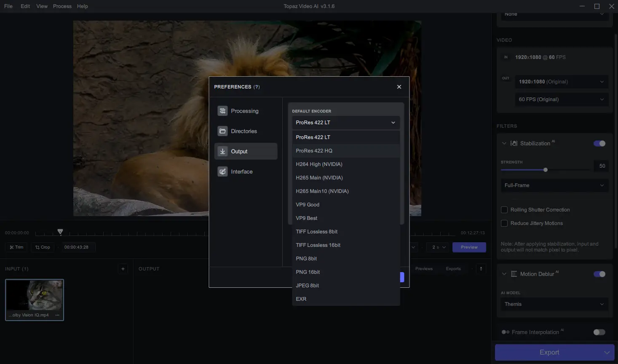
Task: Click the Frame Interpolation filter icon
Action: 506,332
